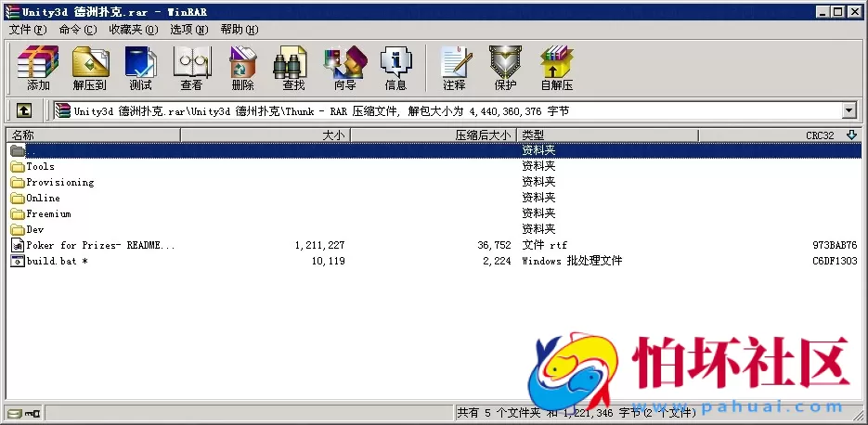
Task: Click the Add (添加) toolbar icon
Action: pos(38,68)
